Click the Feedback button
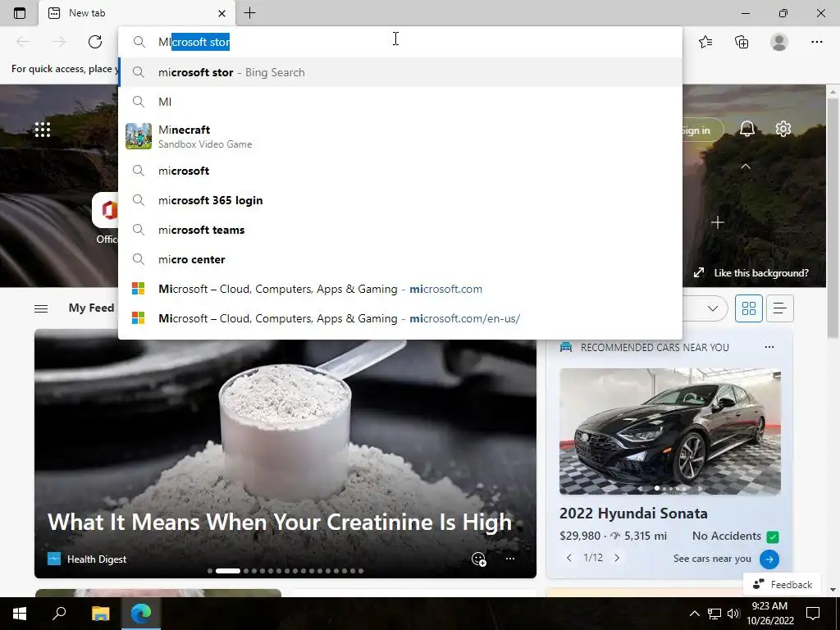This screenshot has height=630, width=840. click(783, 584)
